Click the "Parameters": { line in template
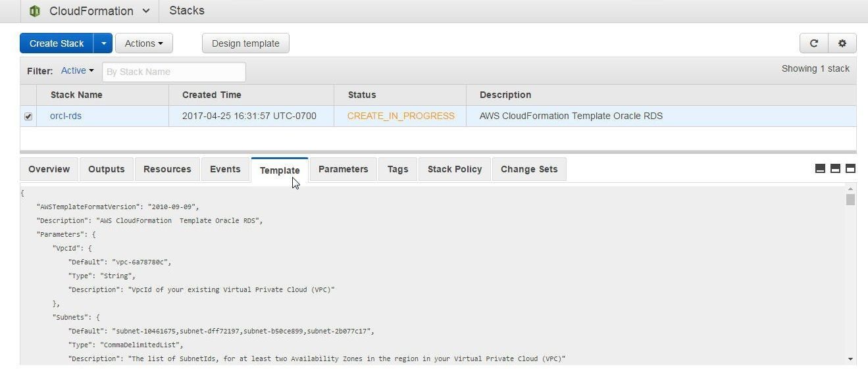Image resolution: width=868 pixels, height=369 pixels. (x=66, y=234)
